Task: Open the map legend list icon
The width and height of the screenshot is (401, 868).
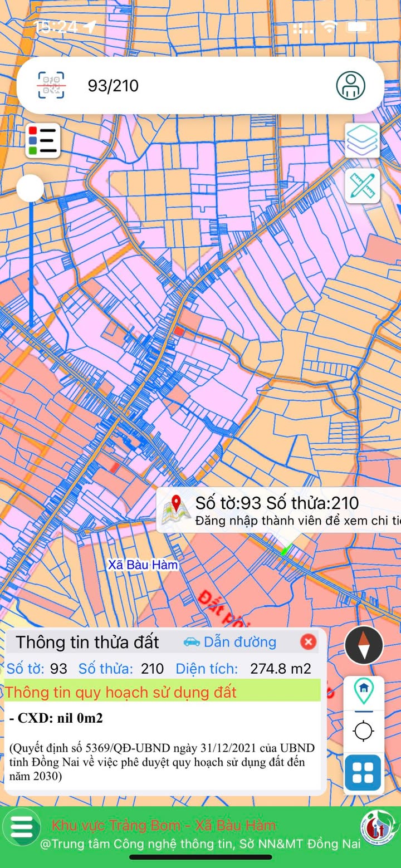Action: (x=43, y=140)
